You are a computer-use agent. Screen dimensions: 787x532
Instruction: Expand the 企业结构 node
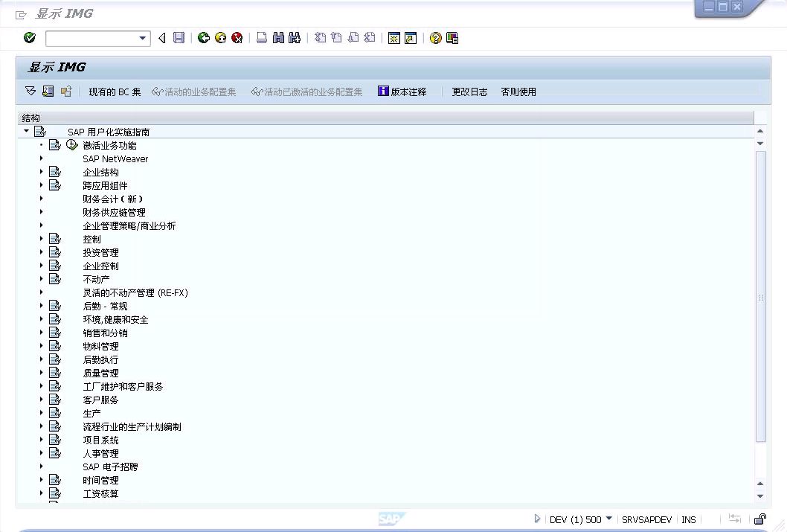pos(41,172)
